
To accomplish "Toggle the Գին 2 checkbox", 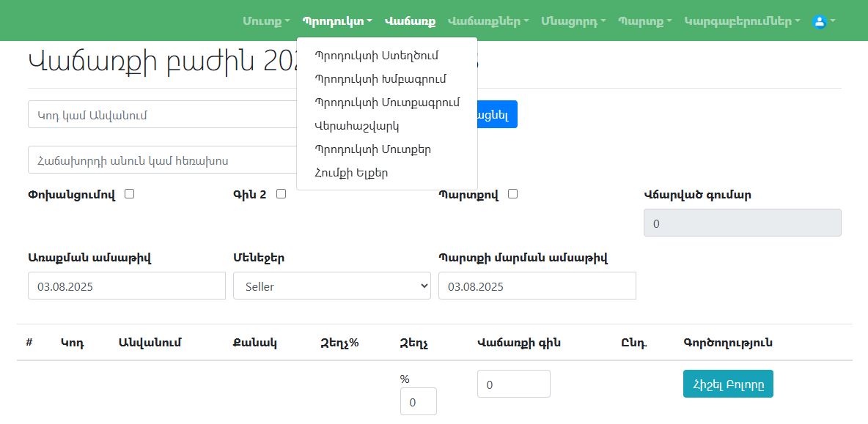I will point(281,194).
